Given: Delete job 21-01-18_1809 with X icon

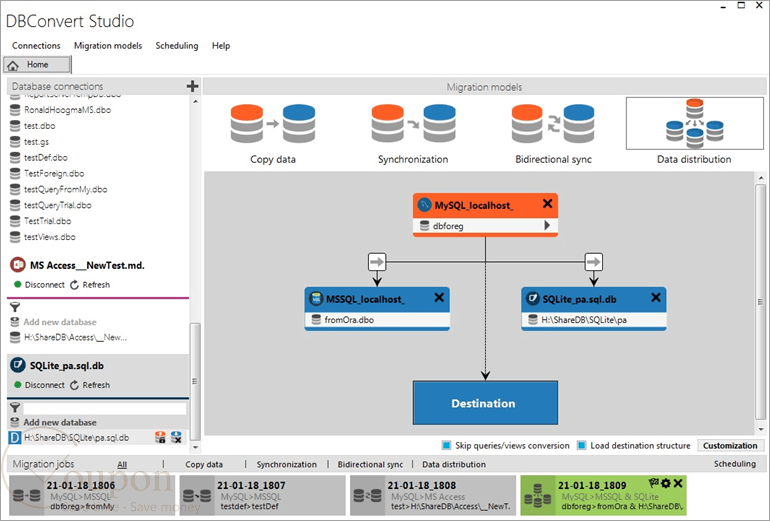Looking at the screenshot, I should 678,483.
